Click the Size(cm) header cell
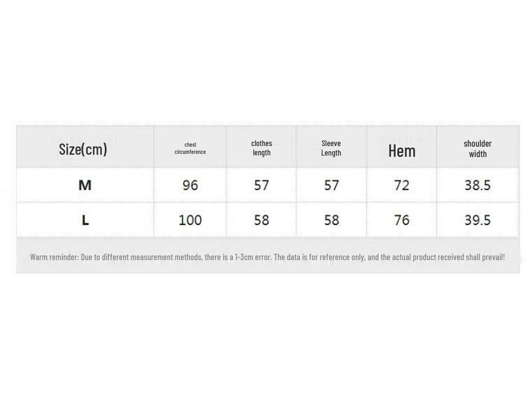 [83, 149]
